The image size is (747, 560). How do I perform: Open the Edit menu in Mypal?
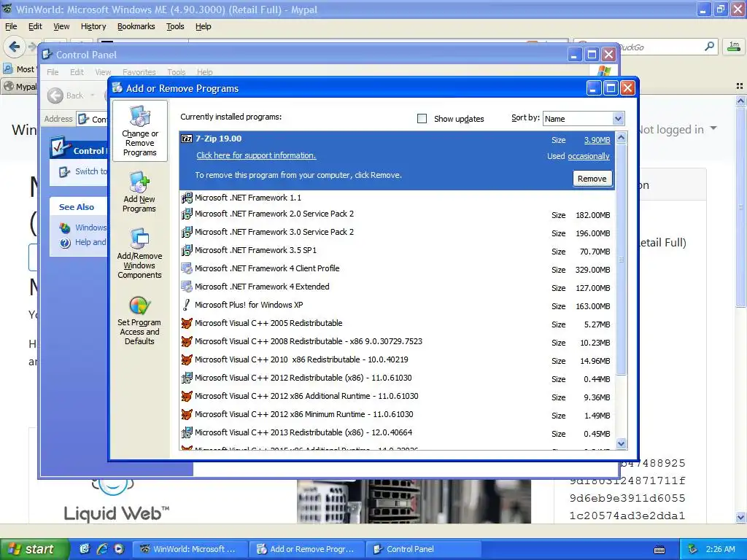[x=35, y=26]
